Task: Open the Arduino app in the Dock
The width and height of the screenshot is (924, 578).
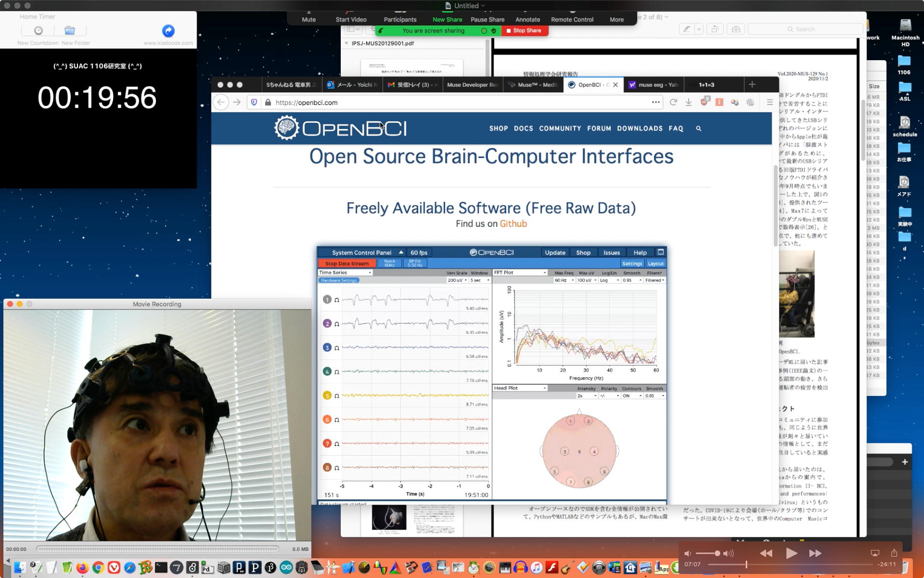Action: tap(286, 567)
